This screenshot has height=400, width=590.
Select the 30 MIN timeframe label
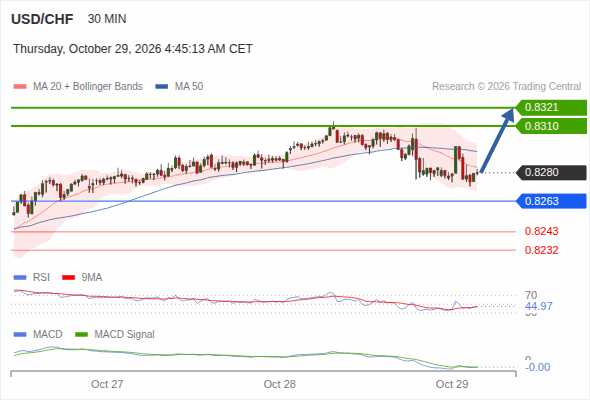click(x=107, y=19)
